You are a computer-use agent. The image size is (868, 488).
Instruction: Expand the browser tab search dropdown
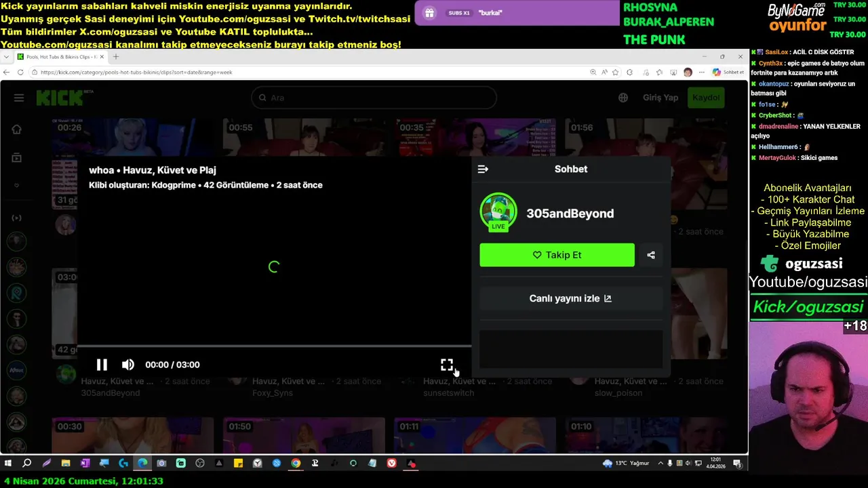7,57
